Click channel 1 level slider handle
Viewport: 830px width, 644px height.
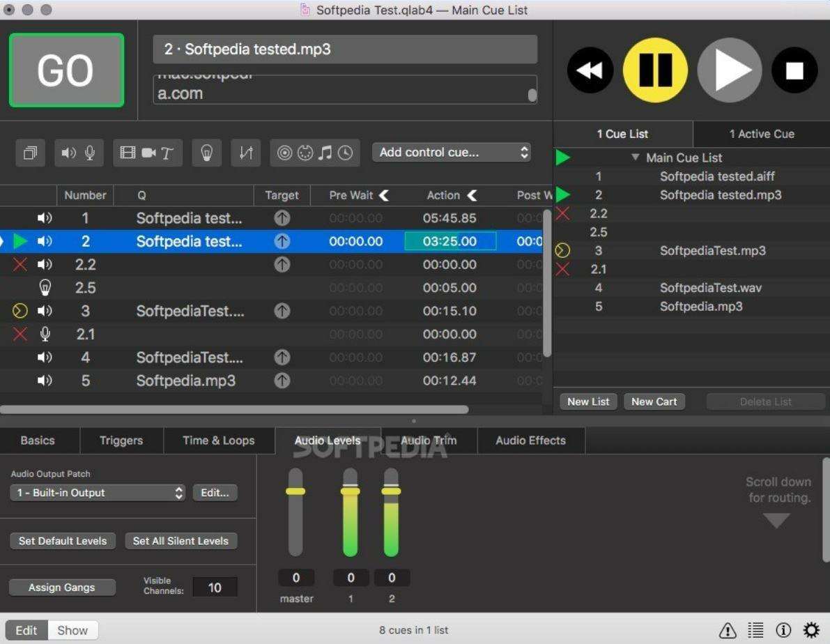(x=350, y=491)
